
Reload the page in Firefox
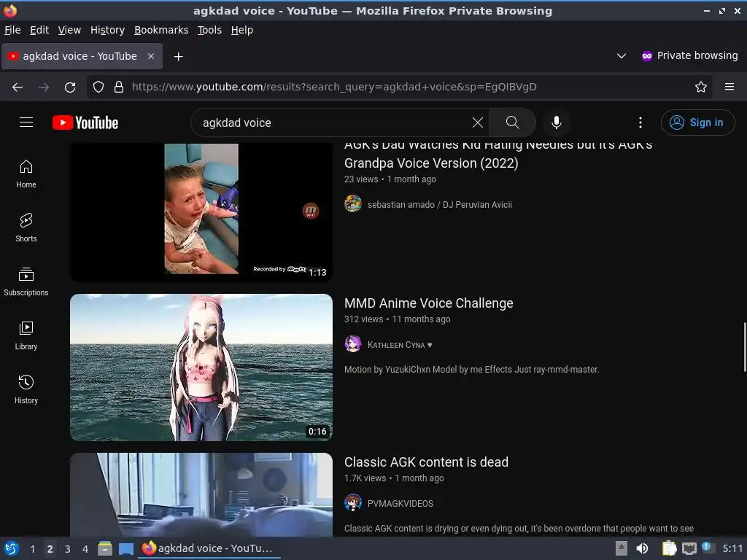click(x=70, y=87)
